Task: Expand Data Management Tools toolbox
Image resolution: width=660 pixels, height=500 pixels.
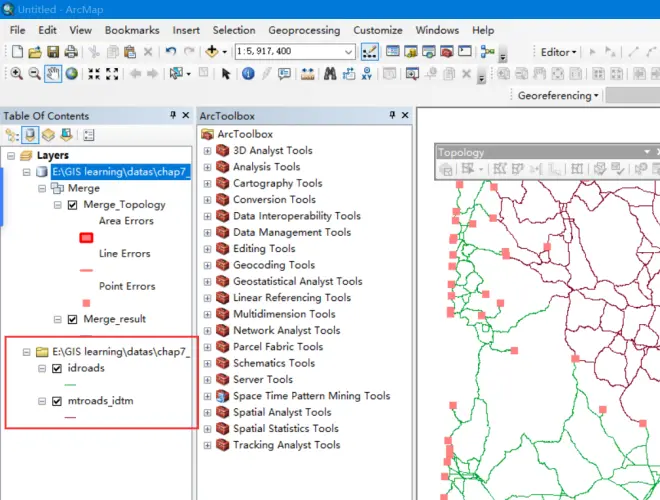Action: click(207, 232)
